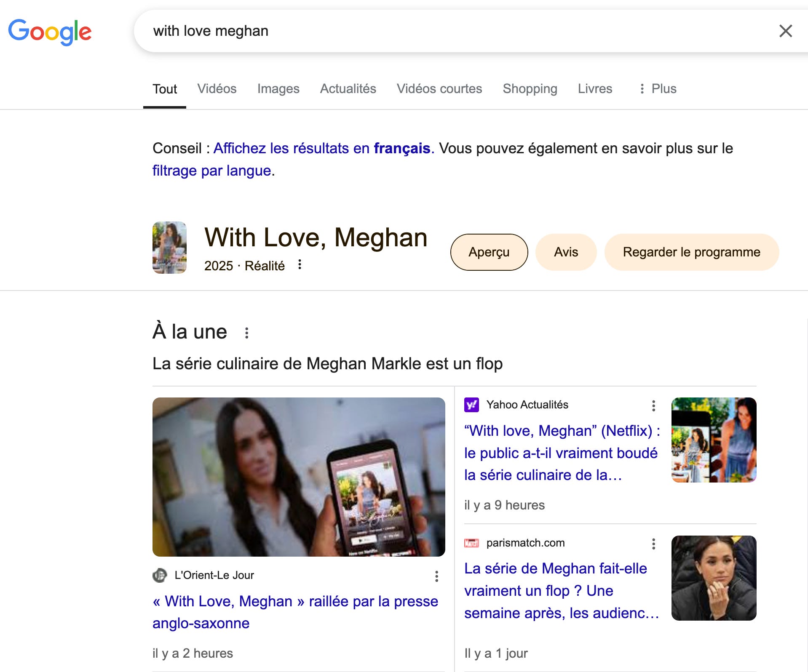Click the Yahoo Actualités article thumbnail
This screenshot has width=808, height=672.
pyautogui.click(x=714, y=440)
